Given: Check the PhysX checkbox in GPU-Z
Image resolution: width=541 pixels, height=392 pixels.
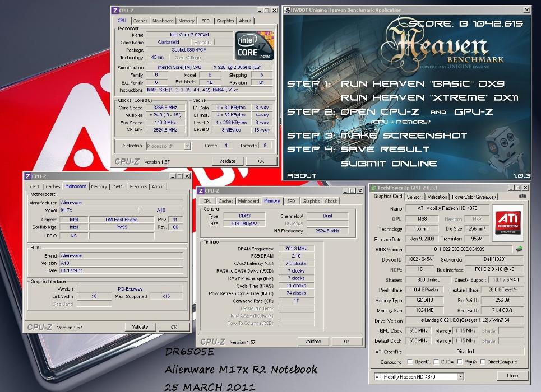Looking at the screenshot, I should tap(460, 362).
